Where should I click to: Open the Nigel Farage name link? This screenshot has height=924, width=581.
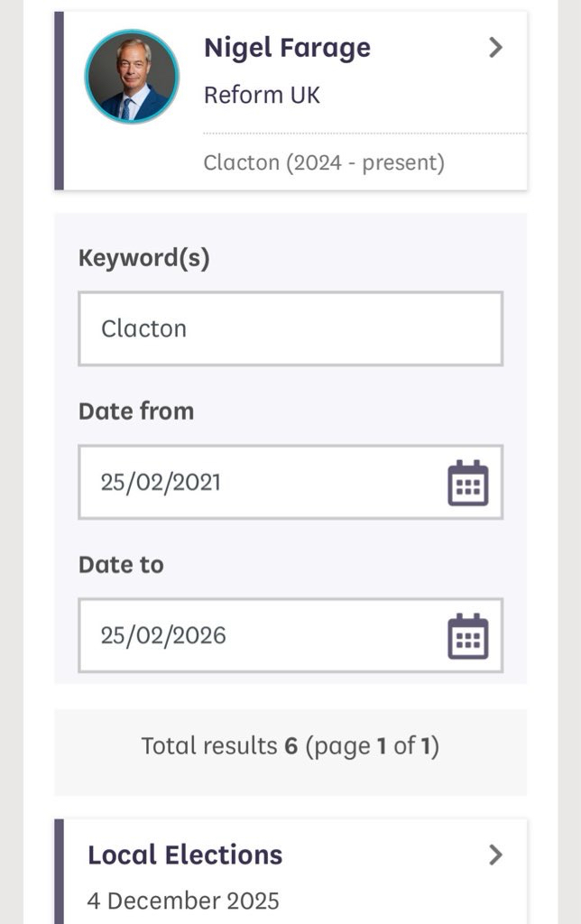[287, 48]
